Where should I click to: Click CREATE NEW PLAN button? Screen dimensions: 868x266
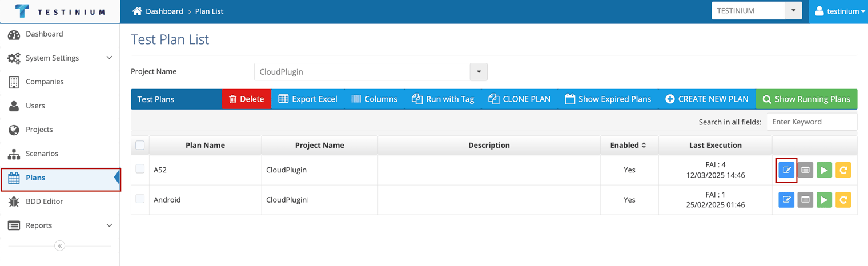pyautogui.click(x=706, y=99)
